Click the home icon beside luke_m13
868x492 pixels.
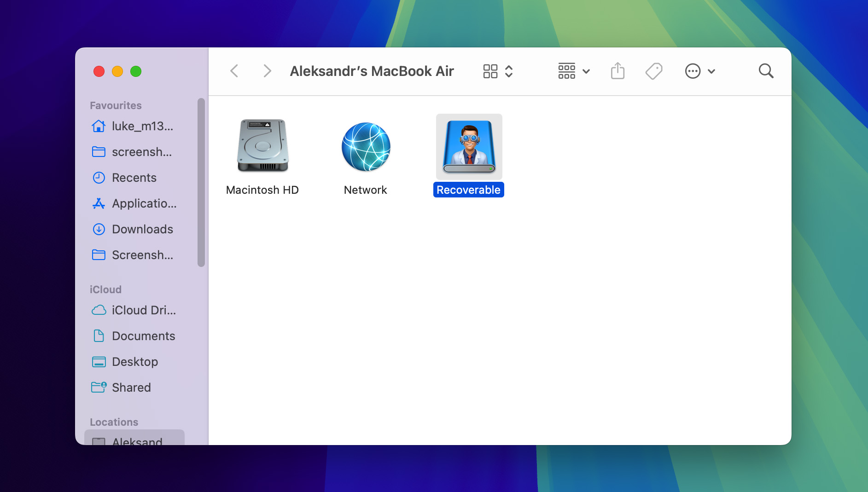coord(99,126)
